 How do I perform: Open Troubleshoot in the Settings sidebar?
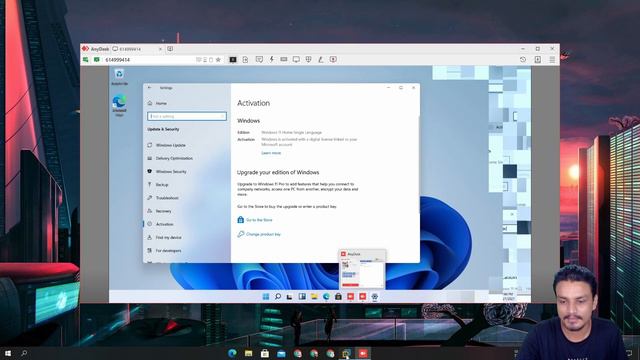pos(163,198)
